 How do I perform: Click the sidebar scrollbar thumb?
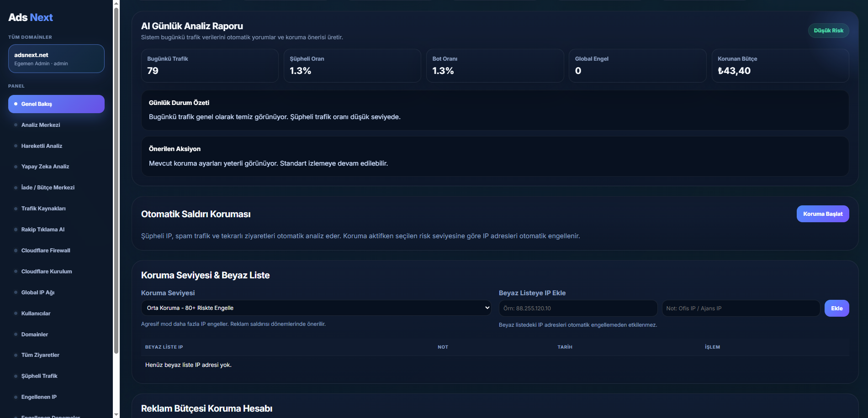(116, 180)
